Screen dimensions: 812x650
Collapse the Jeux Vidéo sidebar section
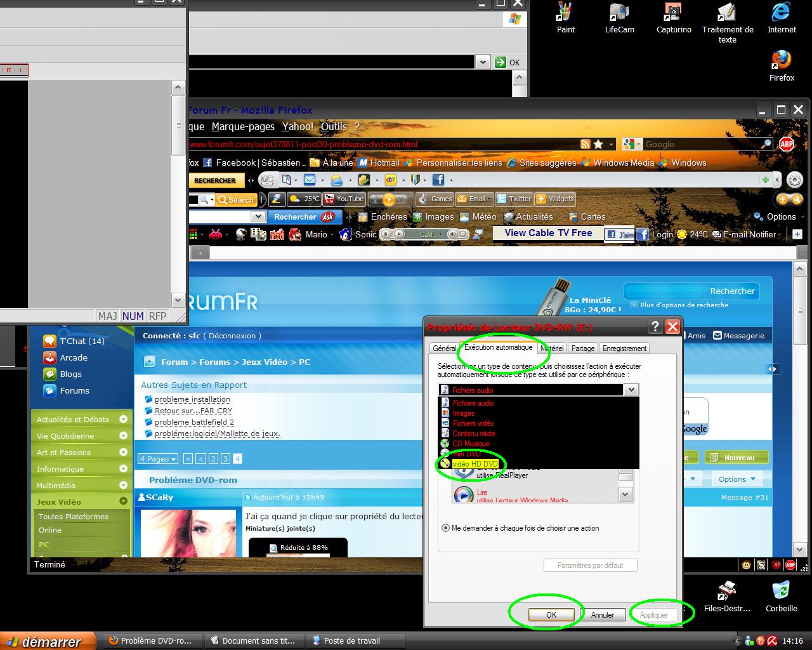tap(123, 501)
